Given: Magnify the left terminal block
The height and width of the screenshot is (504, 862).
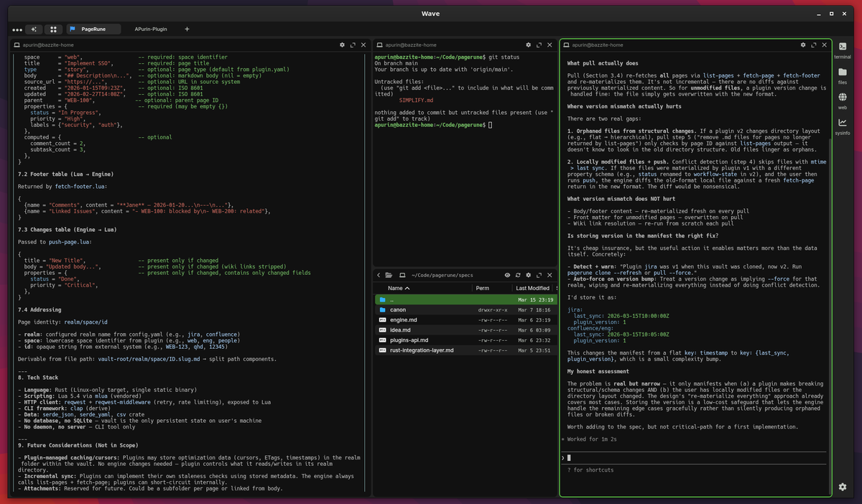Looking at the screenshot, I should (x=353, y=45).
